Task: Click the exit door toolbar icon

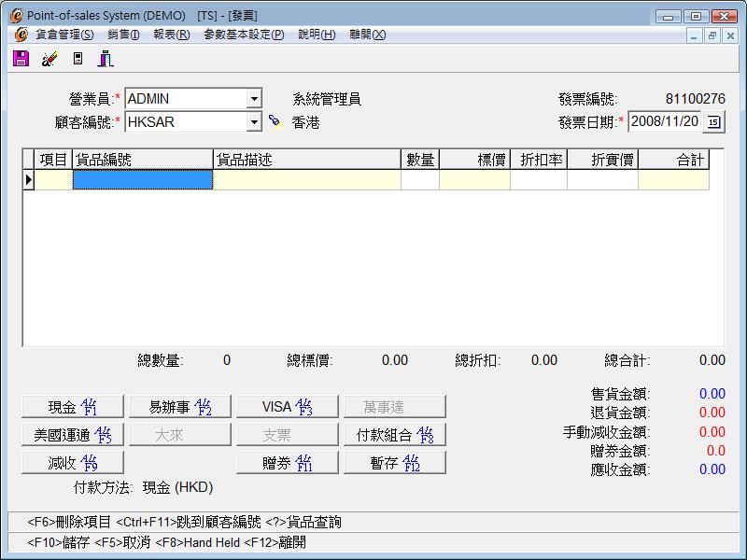Action: (x=106, y=59)
